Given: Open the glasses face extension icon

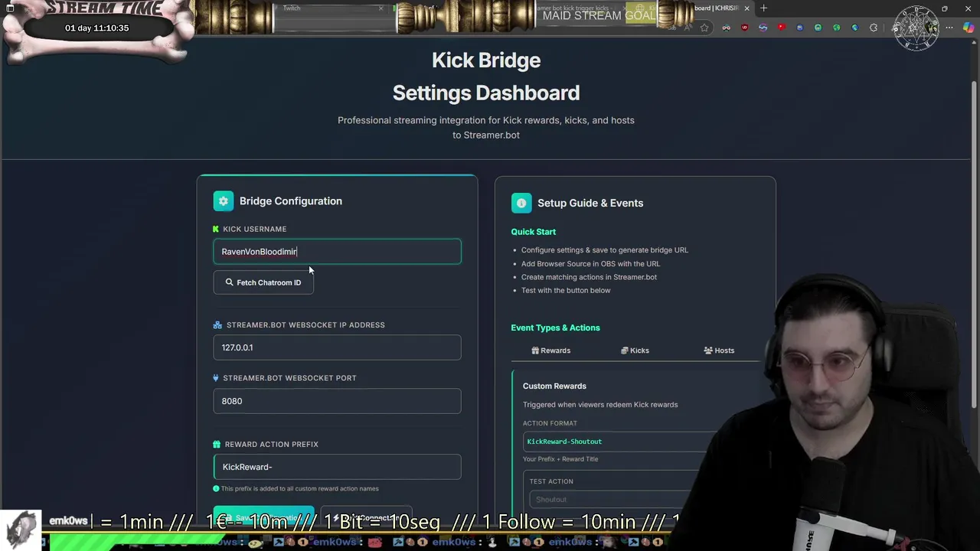Looking at the screenshot, I should [727, 28].
